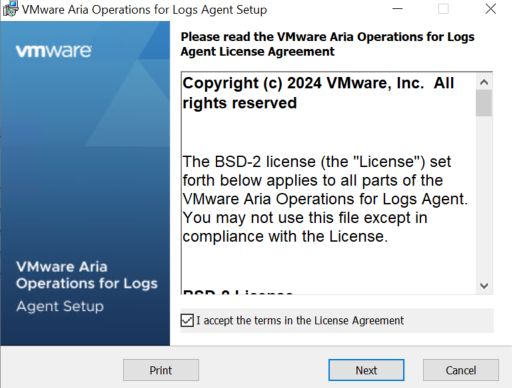Image resolution: width=512 pixels, height=388 pixels.
Task: Cancel the agent setup
Action: pyautogui.click(x=461, y=370)
